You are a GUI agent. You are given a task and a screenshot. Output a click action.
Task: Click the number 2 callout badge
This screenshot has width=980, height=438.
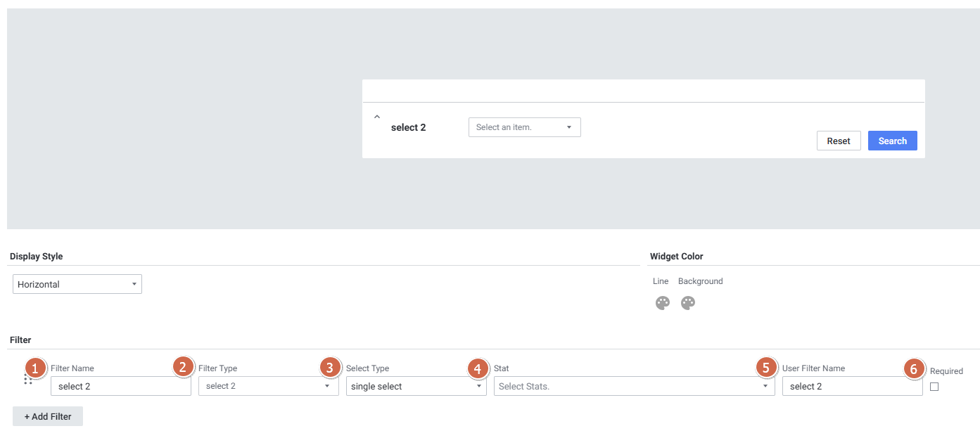(183, 367)
